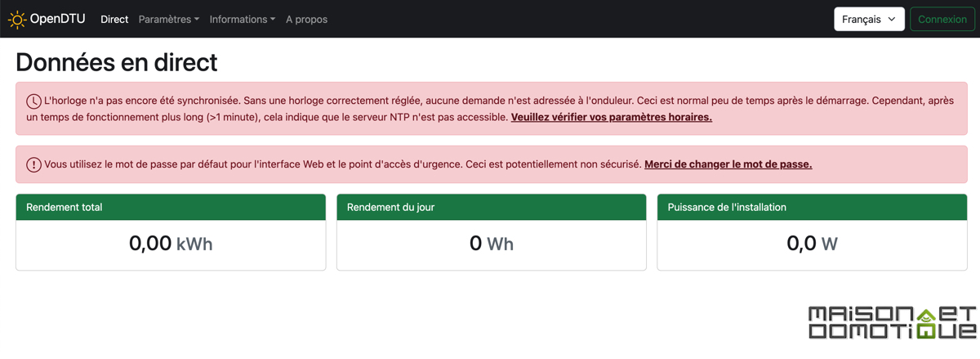980x359 pixels.
Task: Click the Connexion button
Action: (942, 19)
